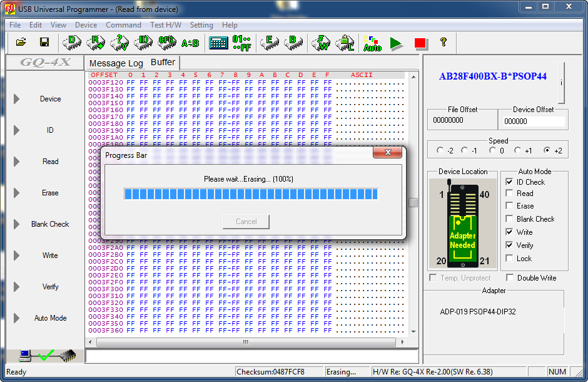The image size is (588, 382).
Task: Expand the Erase sidebar arrow
Action: click(17, 193)
